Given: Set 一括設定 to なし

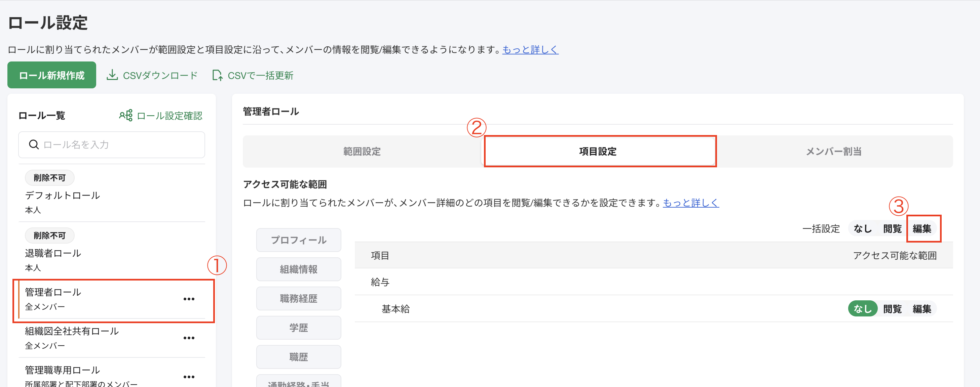Looking at the screenshot, I should [863, 228].
